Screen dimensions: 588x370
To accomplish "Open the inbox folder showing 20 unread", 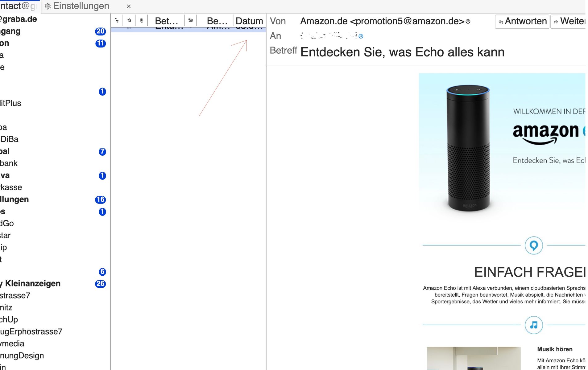I will tap(10, 31).
